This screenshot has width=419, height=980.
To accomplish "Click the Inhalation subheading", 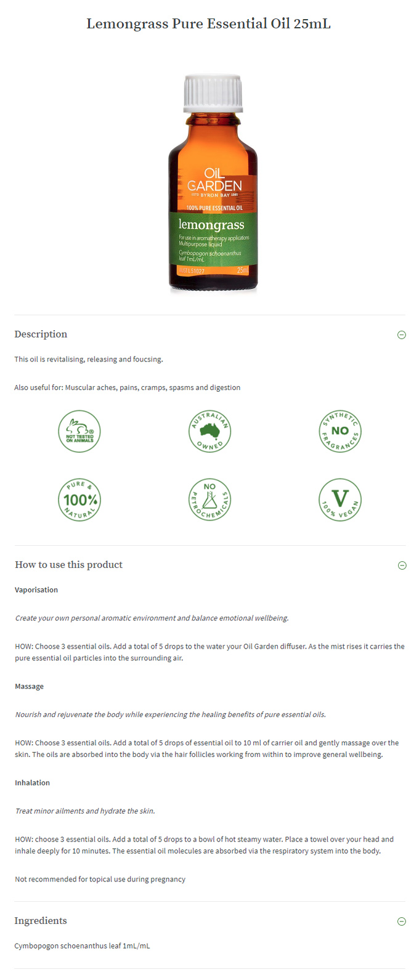I will click(x=33, y=783).
